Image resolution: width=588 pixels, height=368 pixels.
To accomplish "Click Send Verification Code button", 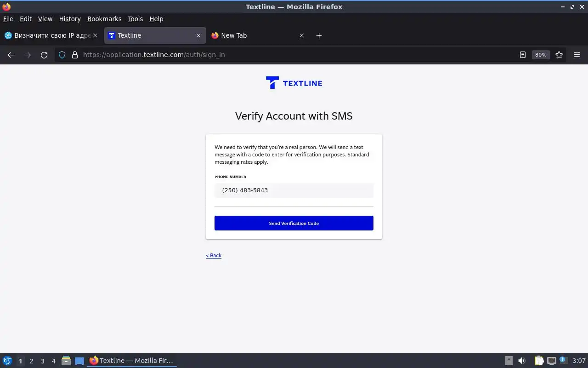I will click(x=294, y=223).
